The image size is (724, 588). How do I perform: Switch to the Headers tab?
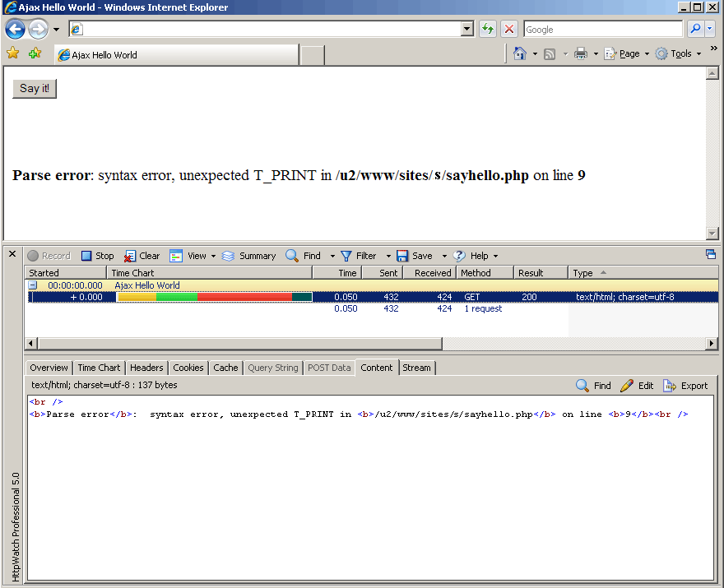(x=146, y=368)
